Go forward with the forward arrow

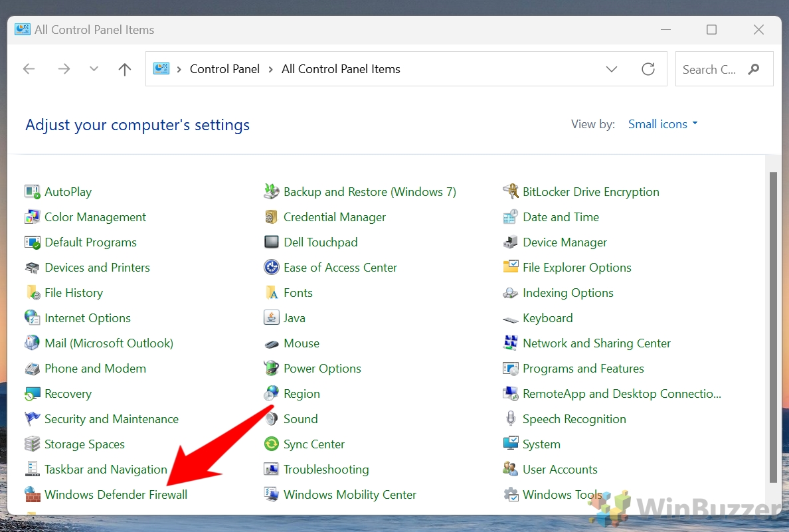64,69
